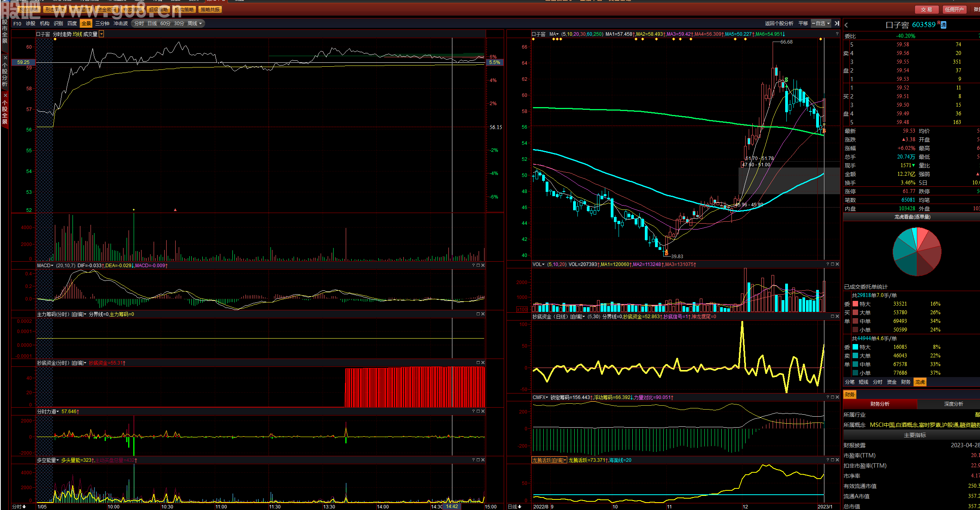Switch to the 分时 period view
980x510 pixels.
(139, 24)
